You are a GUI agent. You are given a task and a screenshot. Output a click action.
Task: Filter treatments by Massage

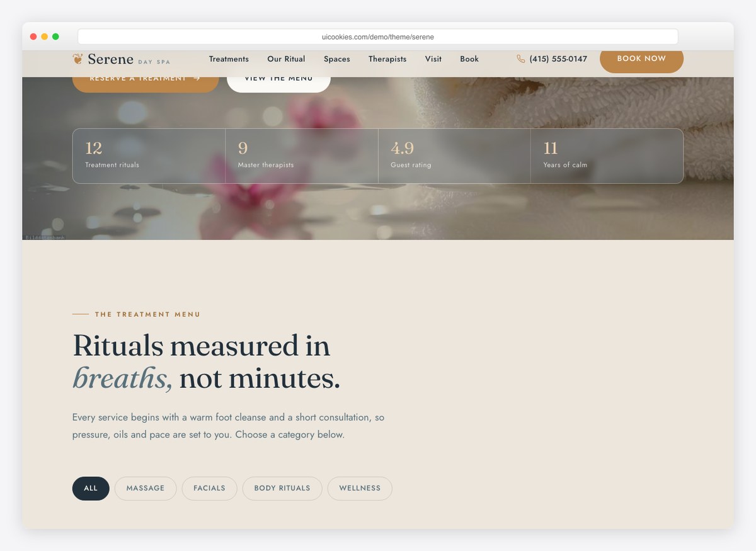point(146,488)
